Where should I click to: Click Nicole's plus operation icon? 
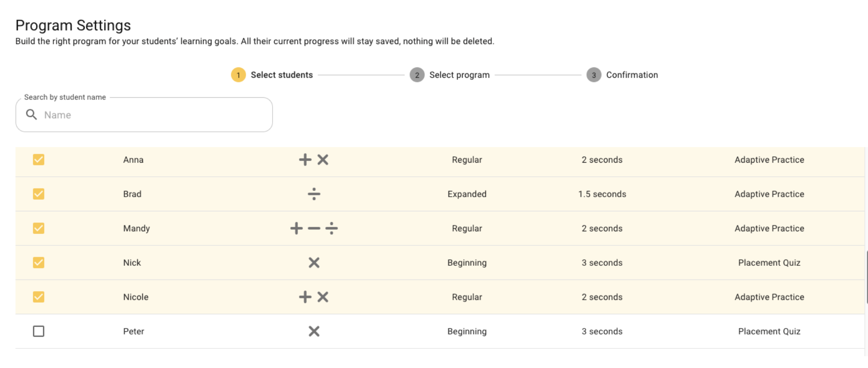click(x=305, y=297)
